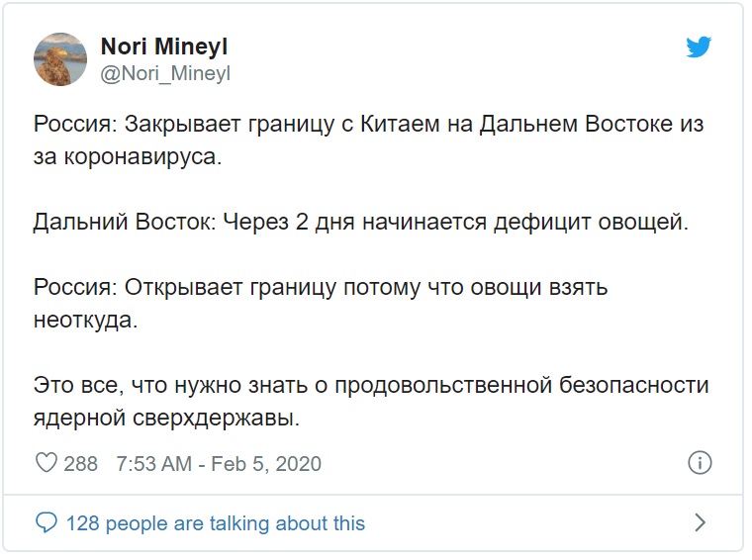Click the 288 likes count
Screen dimensions: 752x560
click(81, 464)
